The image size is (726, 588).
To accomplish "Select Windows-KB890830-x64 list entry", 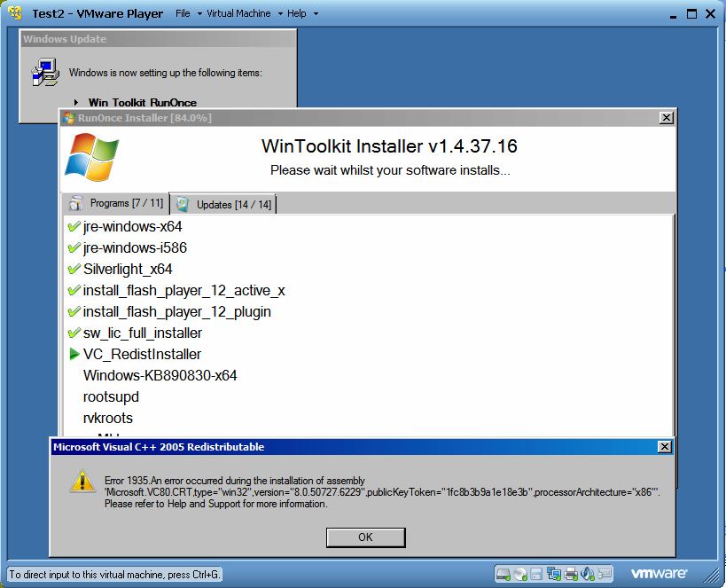I will [x=160, y=375].
